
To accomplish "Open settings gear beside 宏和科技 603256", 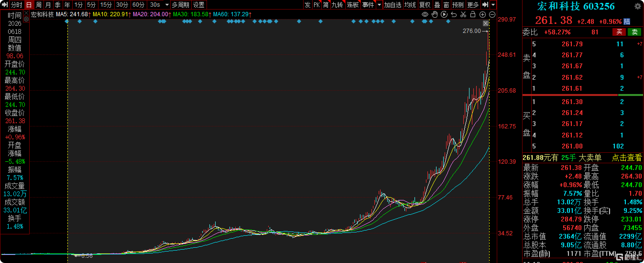I will click(x=638, y=6).
